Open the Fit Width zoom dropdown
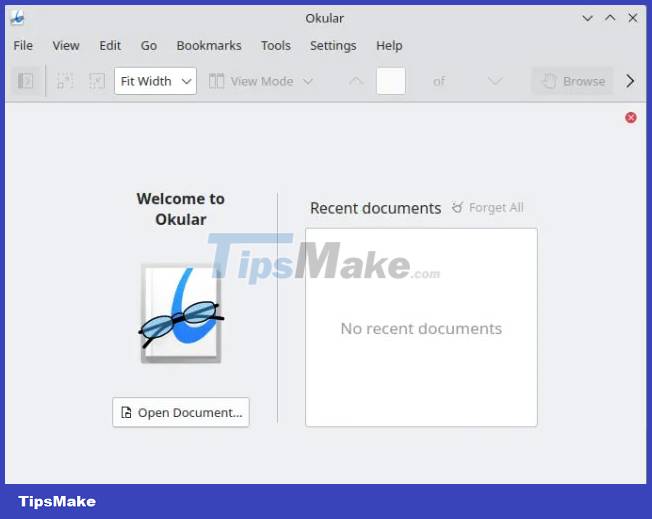The image size is (652, 519). (x=156, y=81)
